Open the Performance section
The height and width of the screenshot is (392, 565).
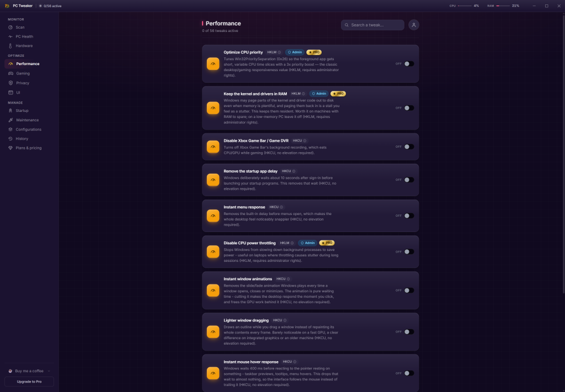(x=30, y=64)
